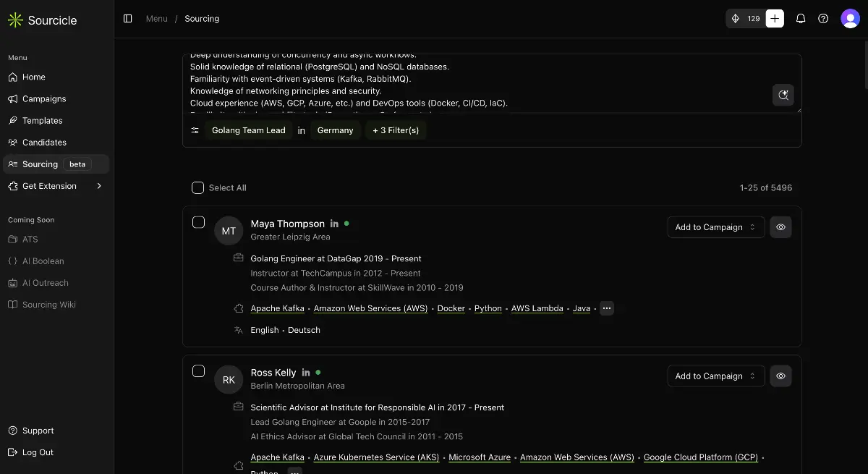The height and width of the screenshot is (474, 868).
Task: Open the notifications bell
Action: 801,18
